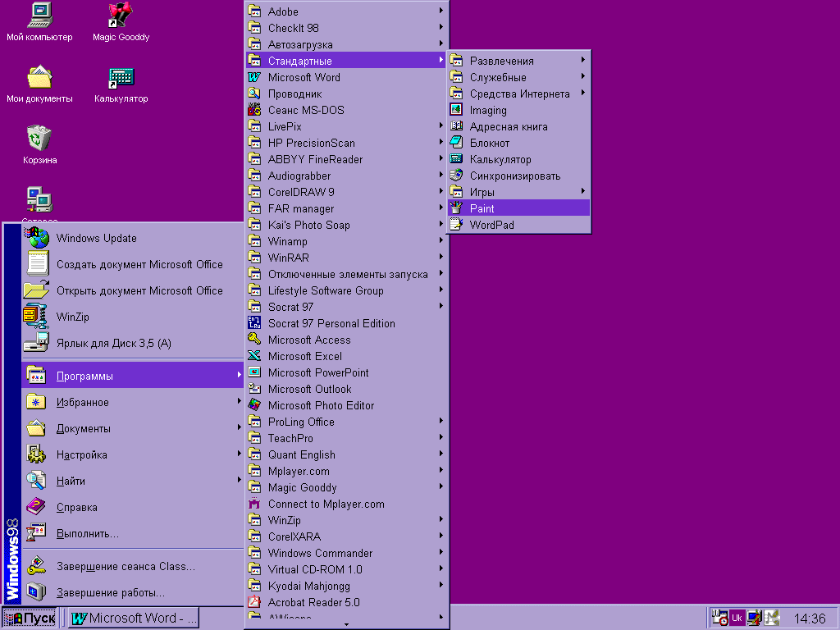Viewport: 840px width, 630px height.
Task: Click ABBYY FineReader entry
Action: pyautogui.click(x=347, y=159)
